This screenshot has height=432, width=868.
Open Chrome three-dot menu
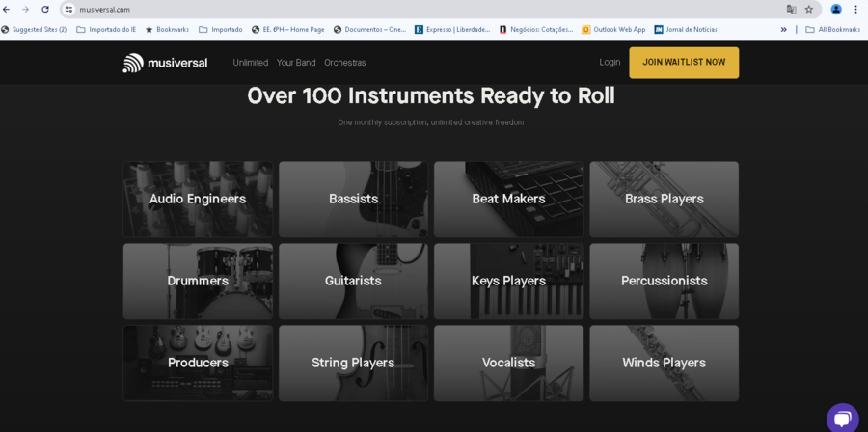(855, 10)
